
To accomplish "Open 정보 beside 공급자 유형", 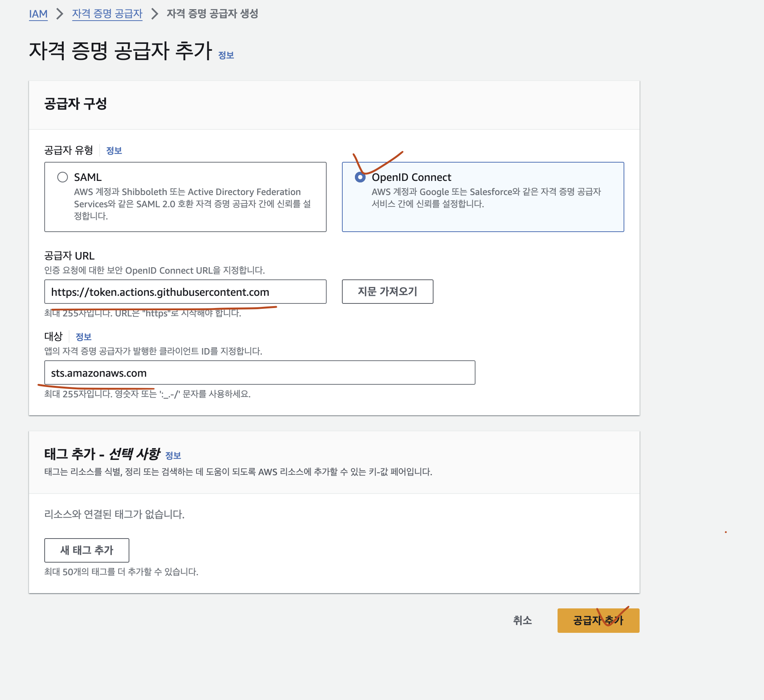I will tap(114, 150).
